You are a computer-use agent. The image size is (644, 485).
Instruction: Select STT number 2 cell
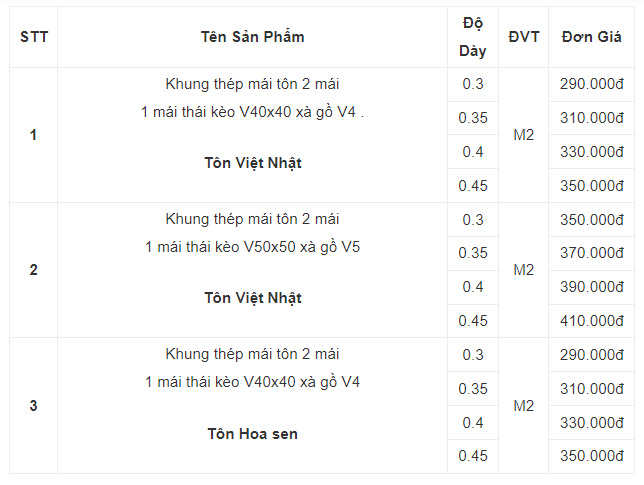(34, 270)
